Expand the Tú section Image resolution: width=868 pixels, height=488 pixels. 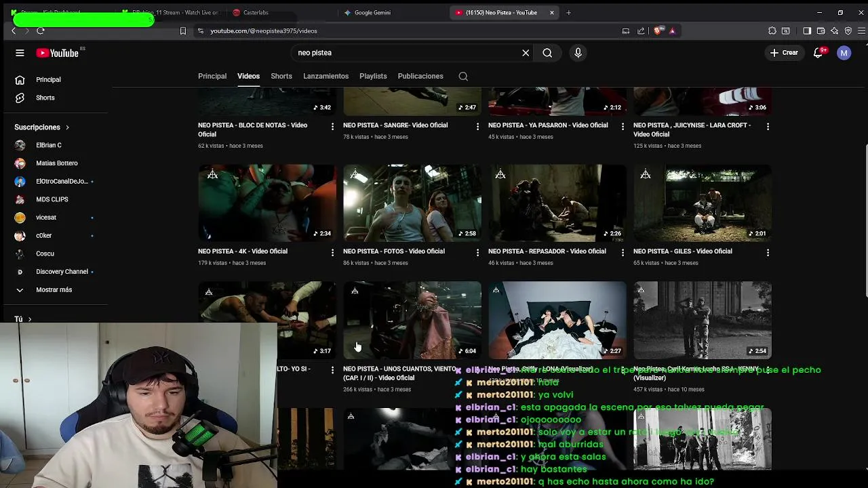[23, 319]
